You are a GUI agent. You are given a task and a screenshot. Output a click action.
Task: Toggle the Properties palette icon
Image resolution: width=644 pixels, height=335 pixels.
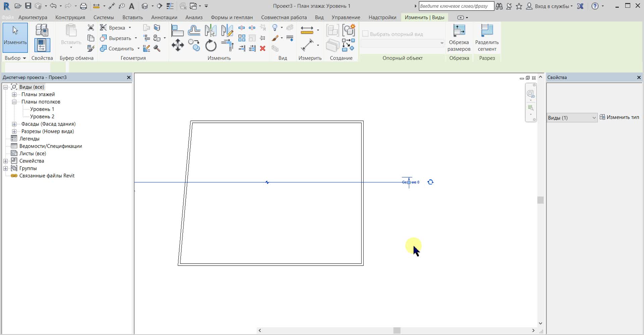coord(42,45)
